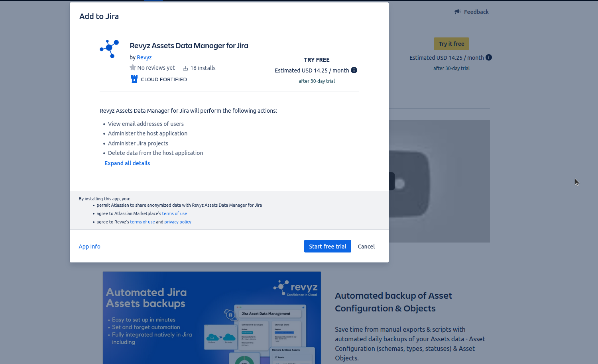Open Atlassian Marketplace's terms of use
Image resolution: width=598 pixels, height=364 pixels.
pyautogui.click(x=174, y=213)
